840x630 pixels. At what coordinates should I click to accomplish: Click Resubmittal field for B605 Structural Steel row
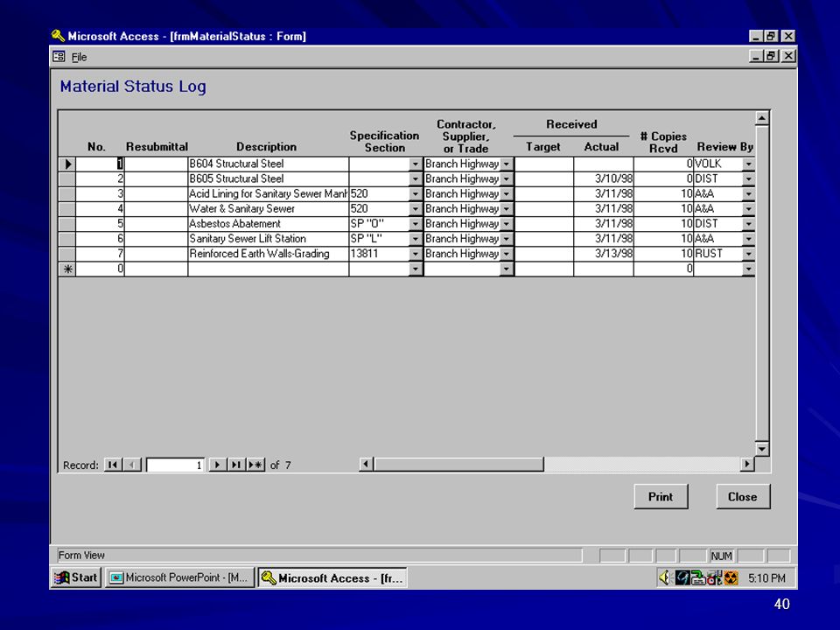click(x=156, y=178)
